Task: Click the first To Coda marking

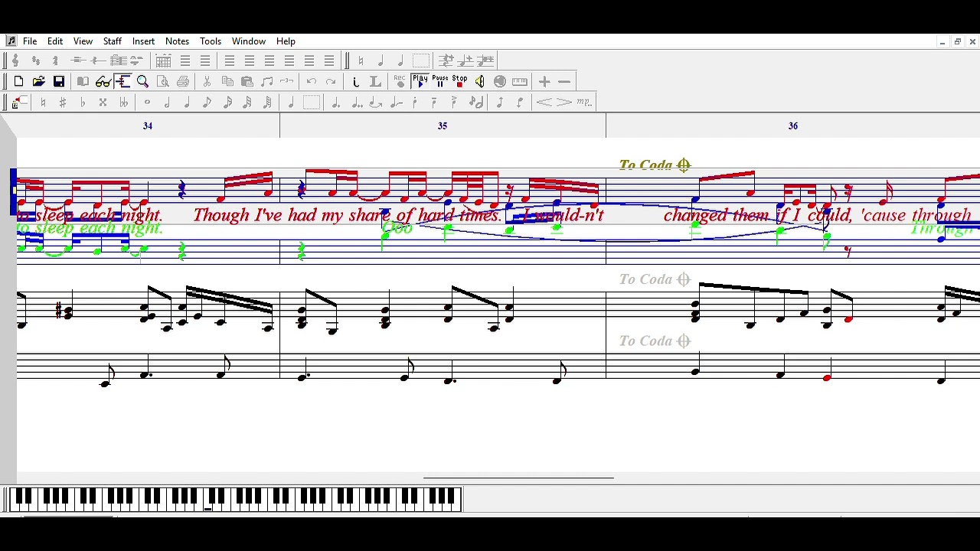Action: point(655,165)
